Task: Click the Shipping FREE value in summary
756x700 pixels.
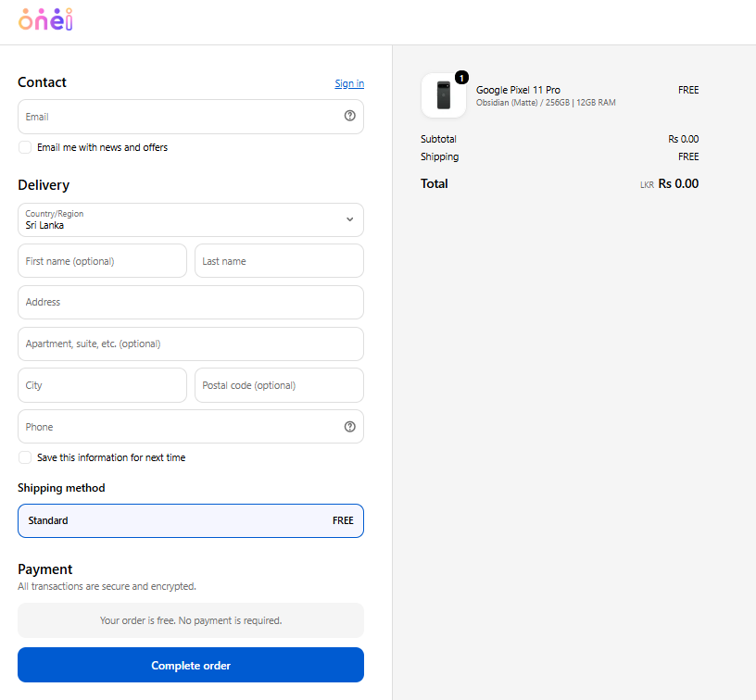Action: click(x=688, y=156)
